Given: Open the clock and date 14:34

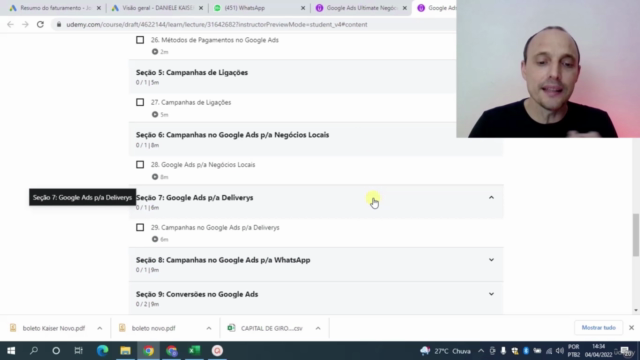Looking at the screenshot, I should (599, 351).
